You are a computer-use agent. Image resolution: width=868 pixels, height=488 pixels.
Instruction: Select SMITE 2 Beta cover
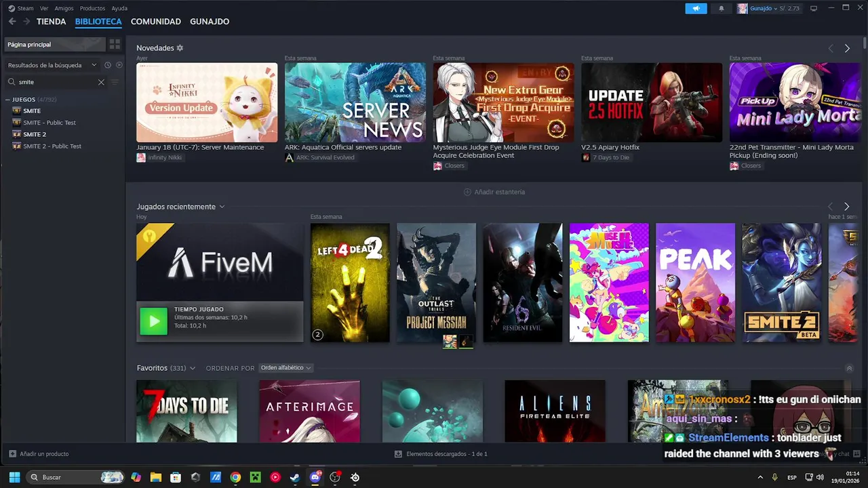click(782, 283)
